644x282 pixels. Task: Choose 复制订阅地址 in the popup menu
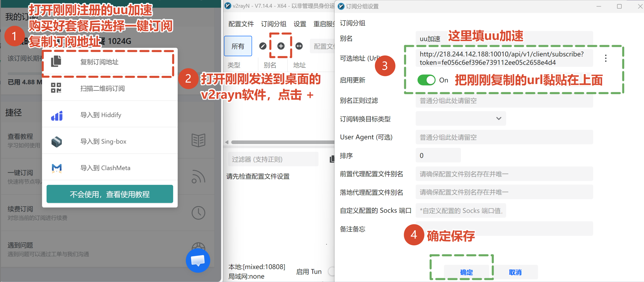[110, 62]
